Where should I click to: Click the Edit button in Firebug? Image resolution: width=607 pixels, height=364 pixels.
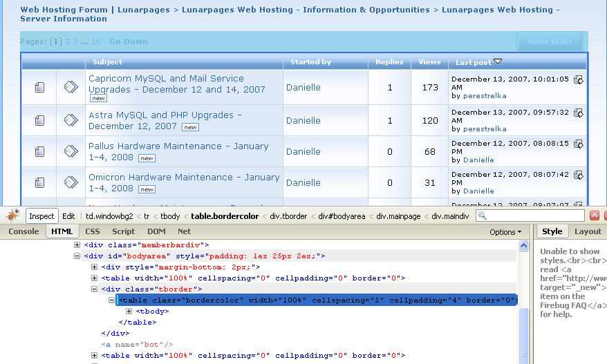(68, 216)
